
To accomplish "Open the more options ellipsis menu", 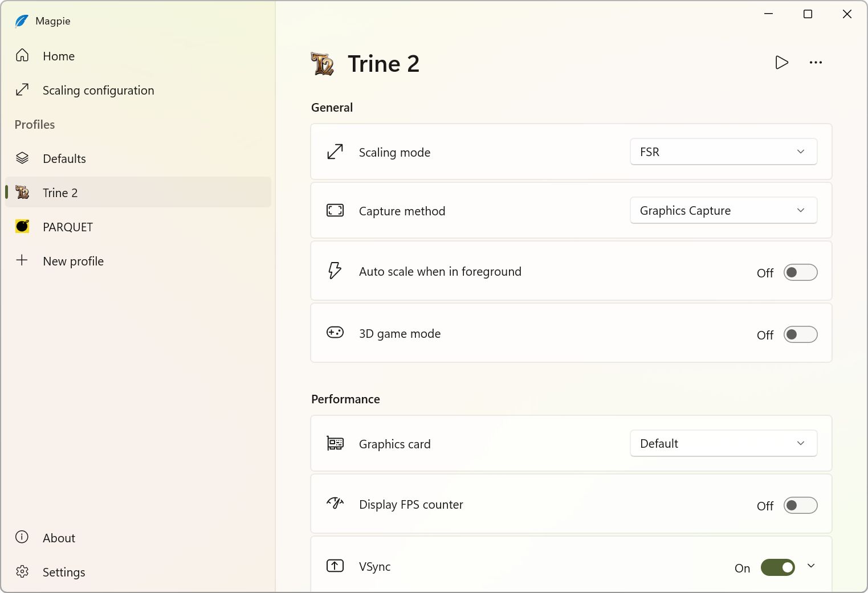I will [x=816, y=63].
